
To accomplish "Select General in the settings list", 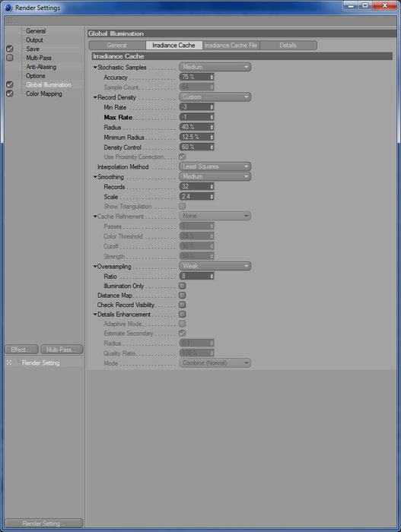I will coord(36,31).
